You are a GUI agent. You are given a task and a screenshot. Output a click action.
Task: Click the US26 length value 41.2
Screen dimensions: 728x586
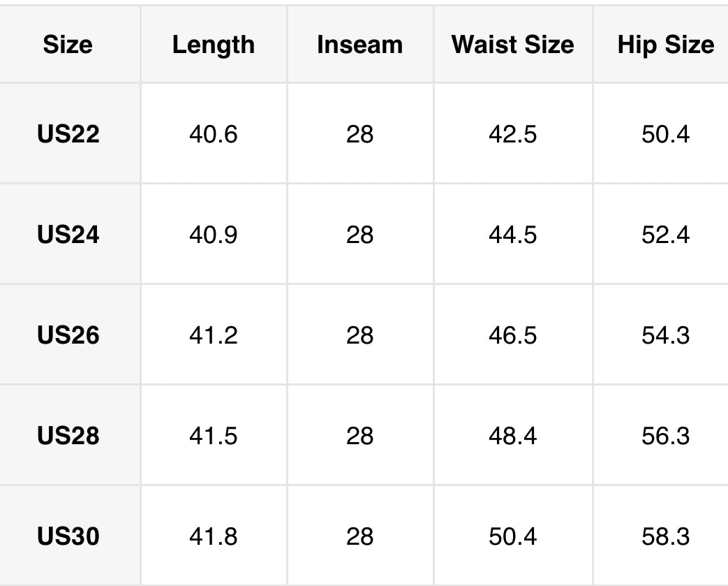(213, 335)
